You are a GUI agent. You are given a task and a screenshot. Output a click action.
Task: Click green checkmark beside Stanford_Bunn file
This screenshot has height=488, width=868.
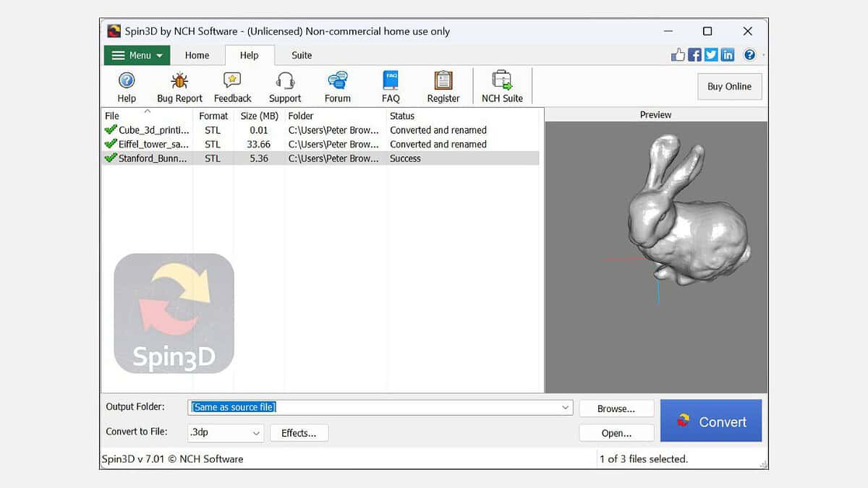pyautogui.click(x=111, y=158)
